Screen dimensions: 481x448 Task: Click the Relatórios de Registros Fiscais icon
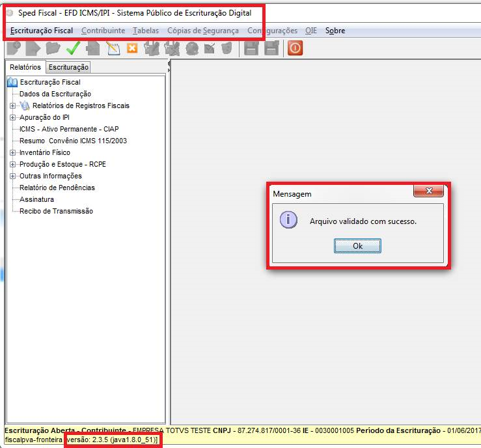(x=25, y=105)
